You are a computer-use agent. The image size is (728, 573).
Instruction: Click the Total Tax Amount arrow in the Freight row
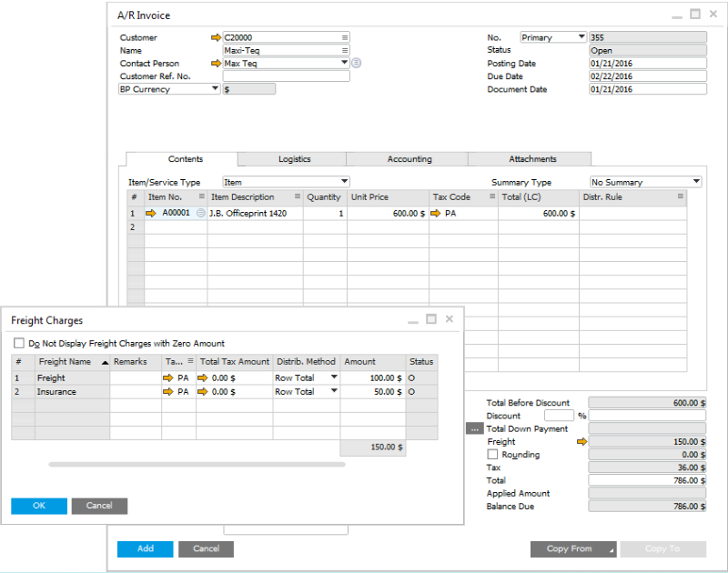click(205, 377)
